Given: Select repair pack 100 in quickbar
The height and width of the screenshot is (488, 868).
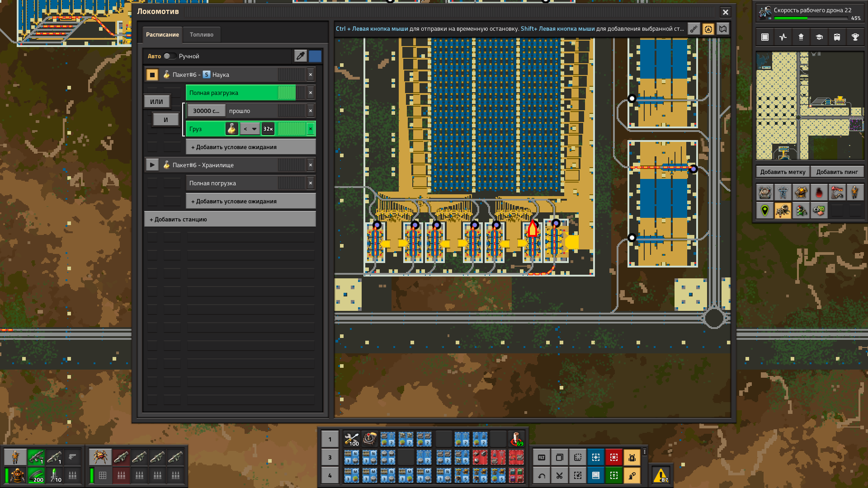Looking at the screenshot, I should 351,439.
